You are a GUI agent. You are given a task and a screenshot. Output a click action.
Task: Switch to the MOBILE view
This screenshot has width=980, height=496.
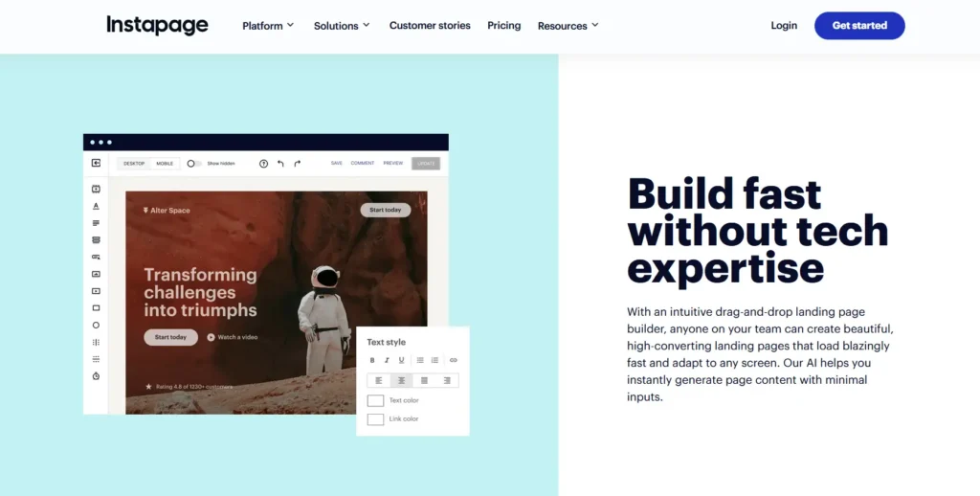coord(165,164)
